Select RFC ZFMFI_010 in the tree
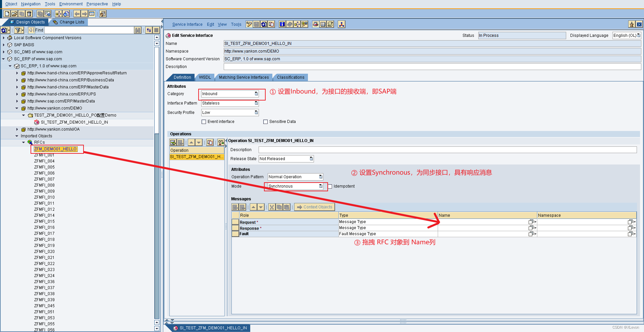The width and height of the screenshot is (644, 332). point(44,197)
